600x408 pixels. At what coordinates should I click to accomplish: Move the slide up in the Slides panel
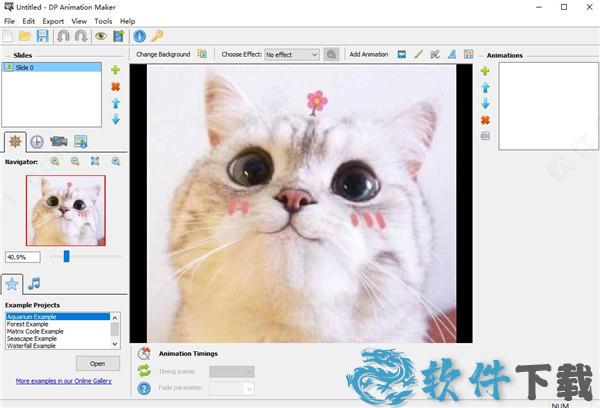click(x=116, y=103)
